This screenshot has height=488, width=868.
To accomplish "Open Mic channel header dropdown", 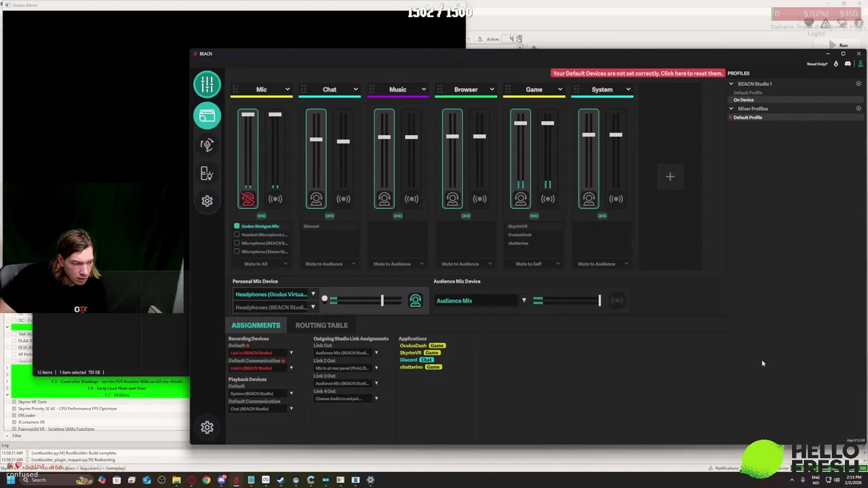I will (287, 89).
